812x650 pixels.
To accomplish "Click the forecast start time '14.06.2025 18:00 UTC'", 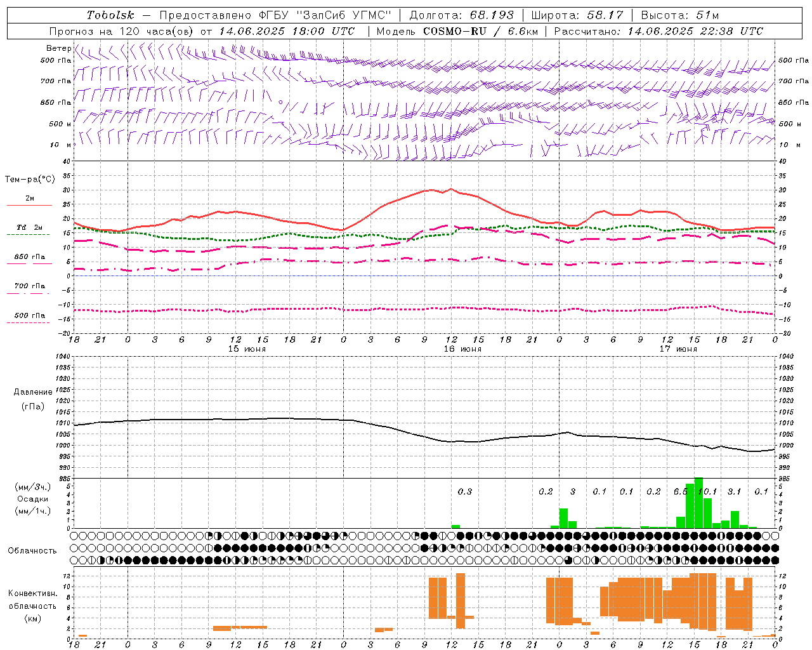I will tap(287, 31).
